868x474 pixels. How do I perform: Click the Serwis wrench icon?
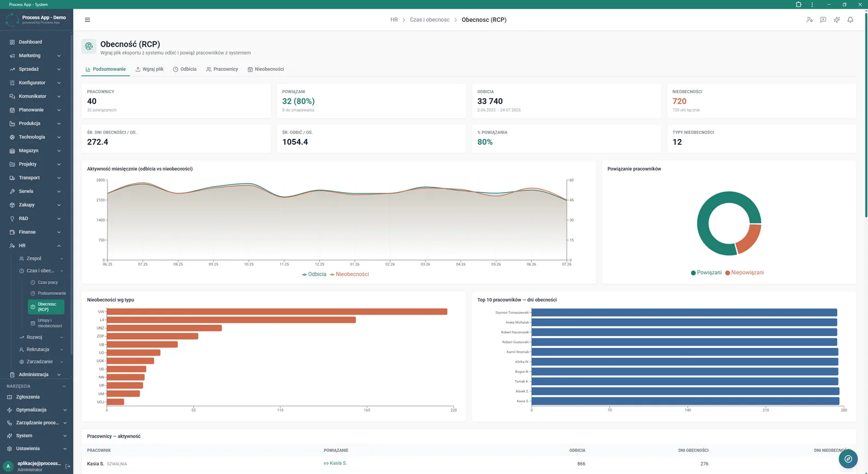click(12, 192)
